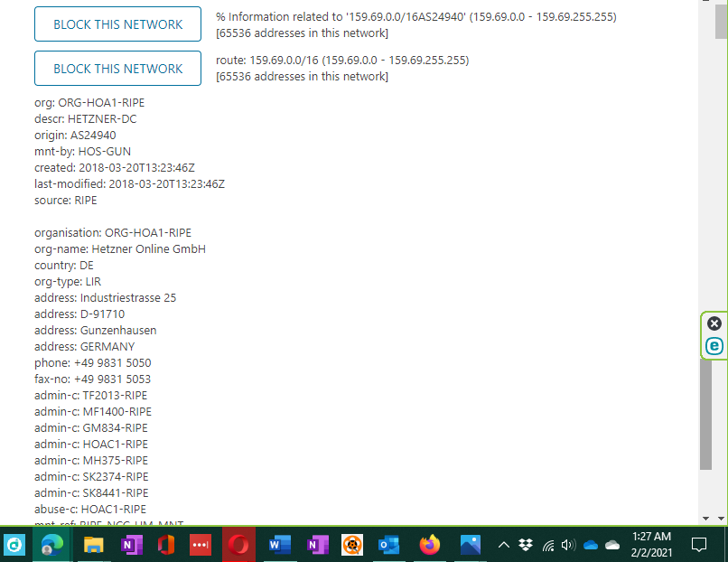Open the Photos app from taskbar
The width and height of the screenshot is (728, 562).
(470, 545)
